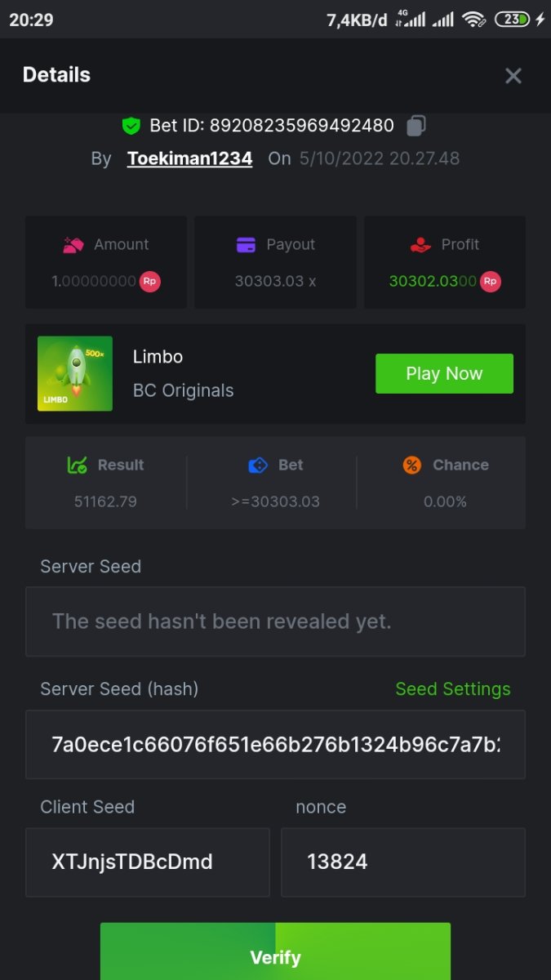The width and height of the screenshot is (551, 980).
Task: Open the Limbo game thumbnail
Action: point(75,373)
